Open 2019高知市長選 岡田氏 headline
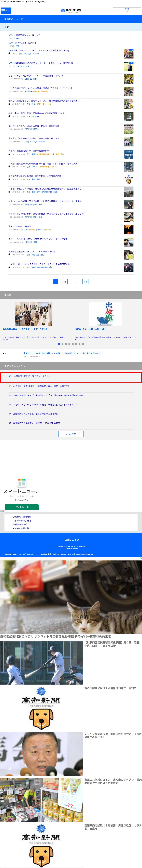Screen dimensions: 142x868 point(113,735)
